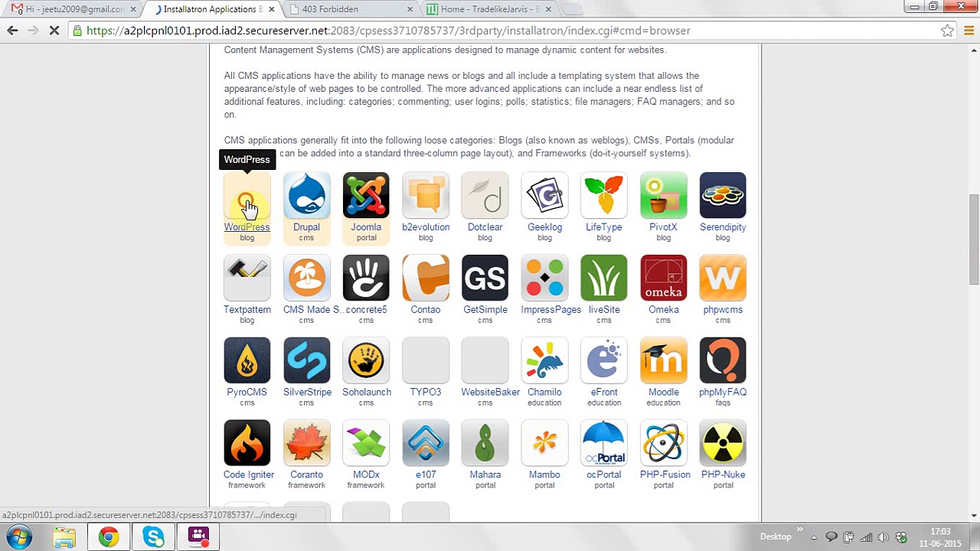
Task: Close the Installatron Applications tab
Action: (271, 9)
